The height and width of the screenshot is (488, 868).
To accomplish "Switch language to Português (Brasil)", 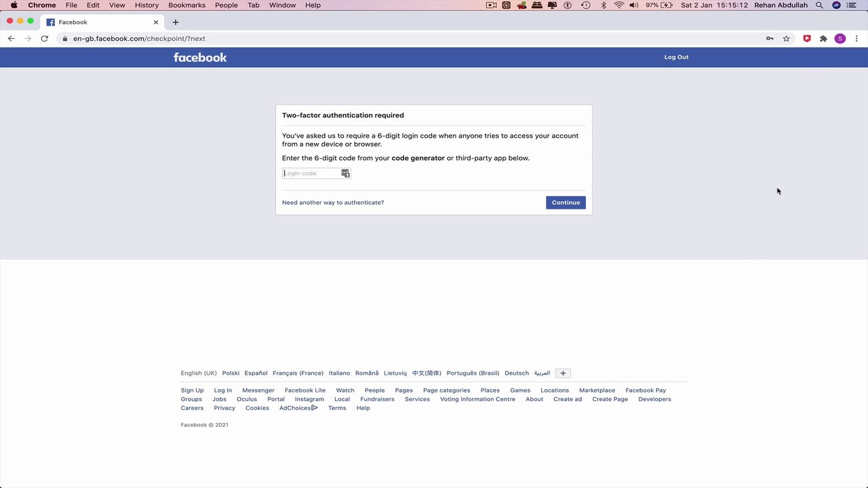I will click(473, 373).
